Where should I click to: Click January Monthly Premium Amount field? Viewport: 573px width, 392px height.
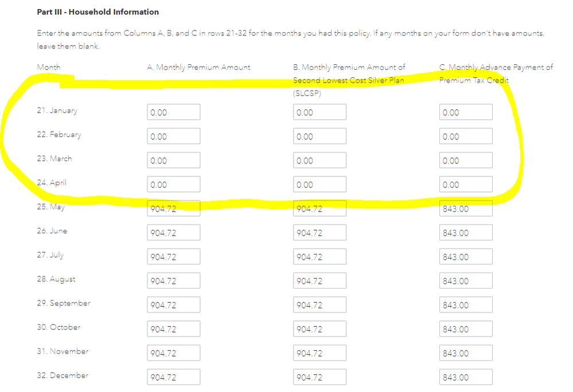click(173, 112)
